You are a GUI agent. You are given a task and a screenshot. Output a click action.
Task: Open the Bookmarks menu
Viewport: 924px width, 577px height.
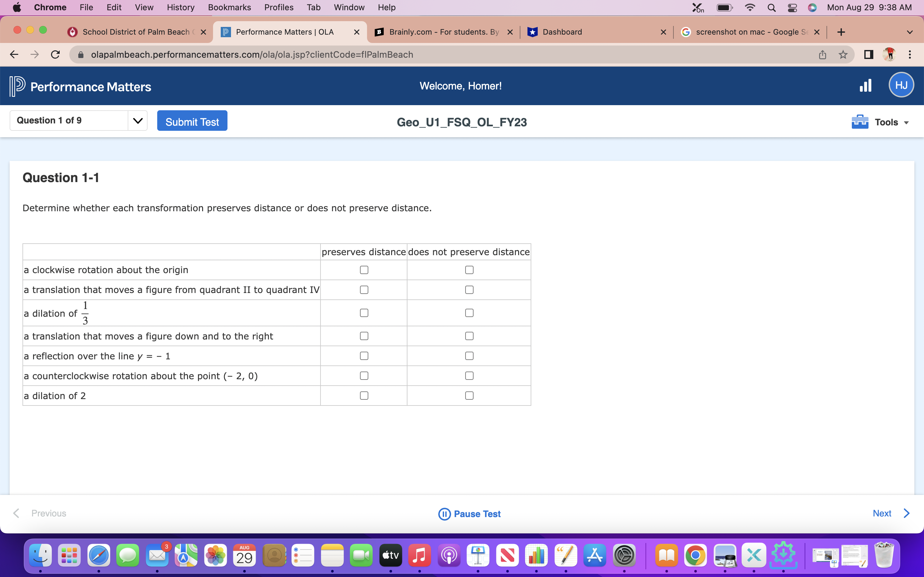pyautogui.click(x=229, y=7)
